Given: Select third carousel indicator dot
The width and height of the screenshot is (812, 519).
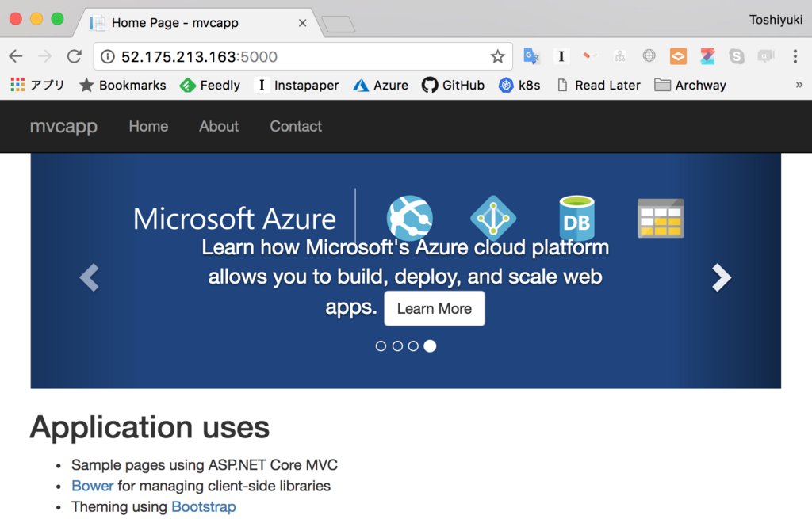Looking at the screenshot, I should tap(413, 346).
